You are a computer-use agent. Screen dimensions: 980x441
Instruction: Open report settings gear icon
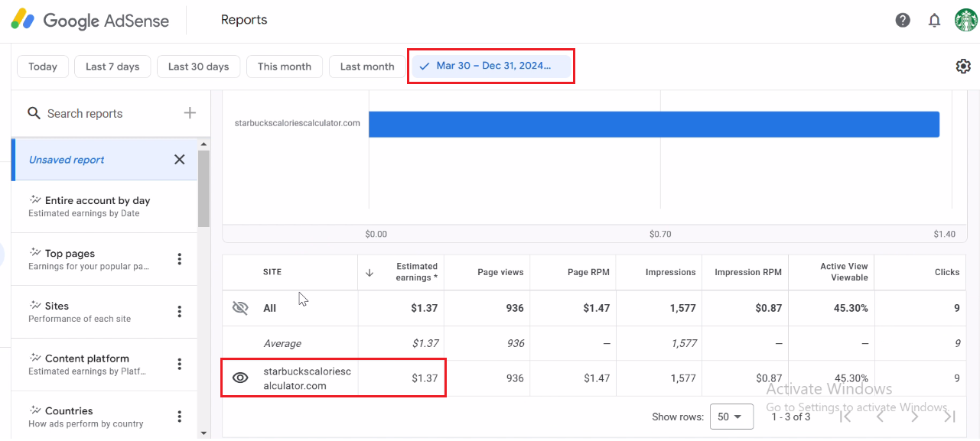click(963, 66)
